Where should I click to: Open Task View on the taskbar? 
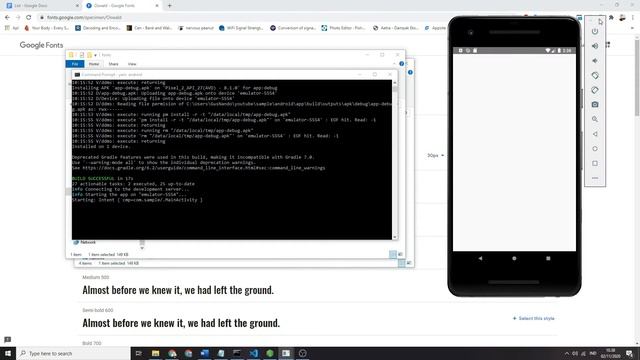[x=138, y=353]
